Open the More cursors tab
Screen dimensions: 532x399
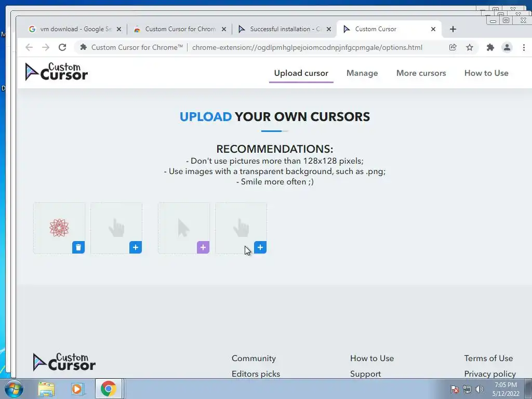[421, 73]
